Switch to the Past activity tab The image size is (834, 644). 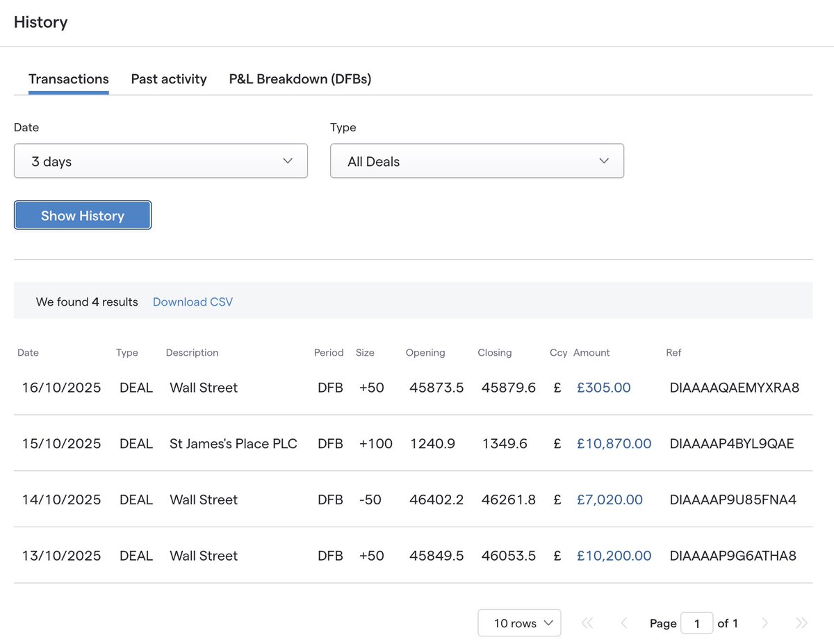[168, 79]
